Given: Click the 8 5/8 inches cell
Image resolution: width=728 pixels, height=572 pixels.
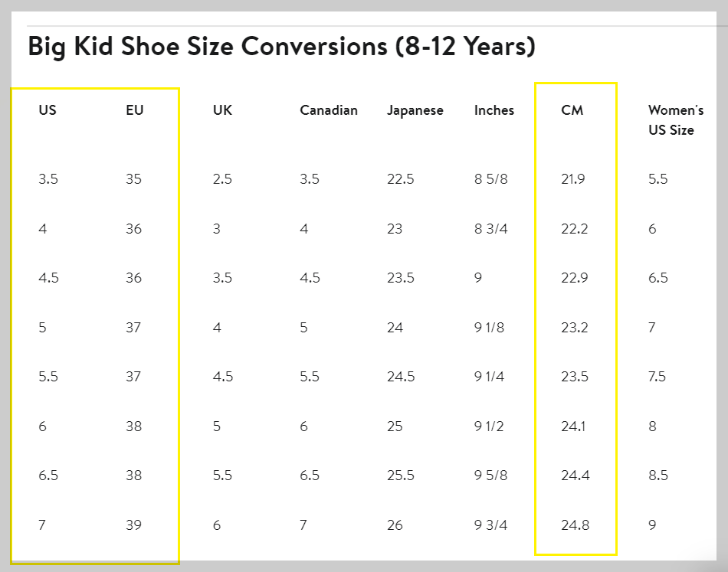Looking at the screenshot, I should 490,179.
